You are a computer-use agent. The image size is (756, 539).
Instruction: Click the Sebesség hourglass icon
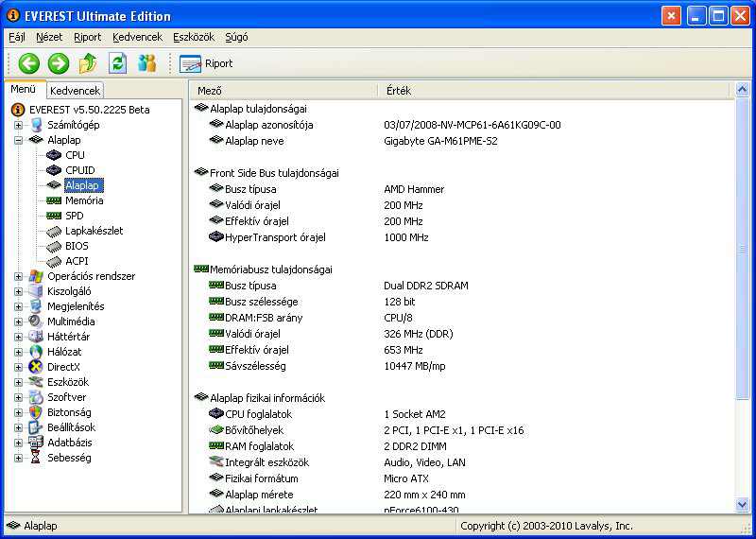tap(36, 458)
